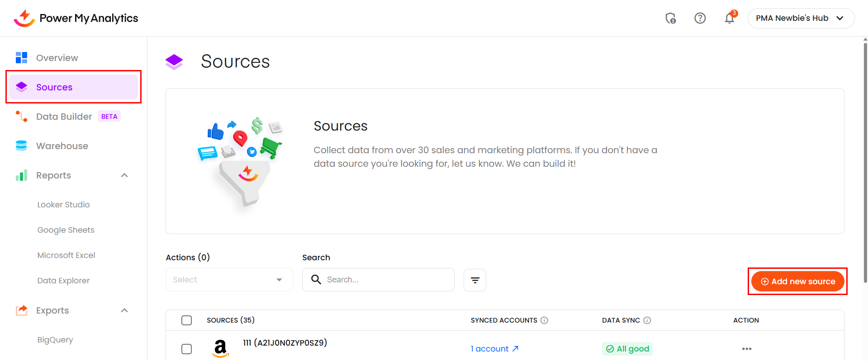
Task: Open Data Builder beta page
Action: (x=64, y=117)
